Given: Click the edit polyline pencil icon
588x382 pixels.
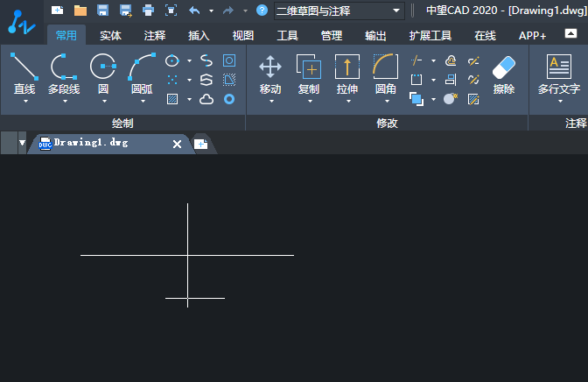Looking at the screenshot, I should click(473, 60).
